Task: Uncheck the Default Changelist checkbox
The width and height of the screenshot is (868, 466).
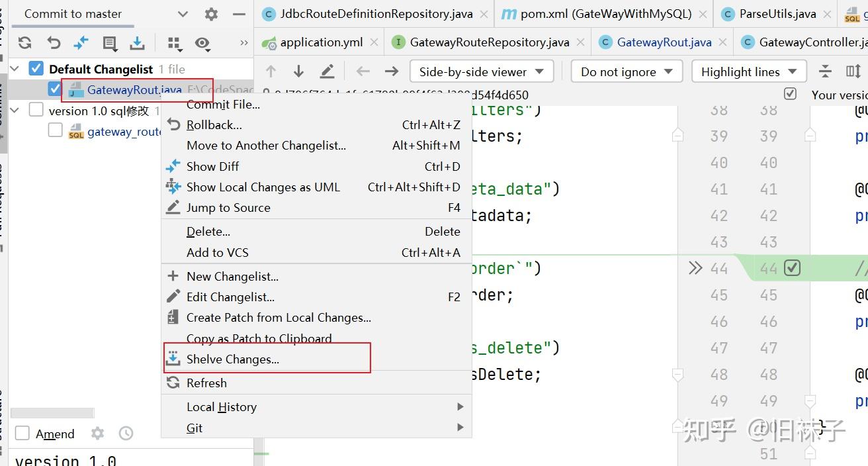Action: coord(36,68)
